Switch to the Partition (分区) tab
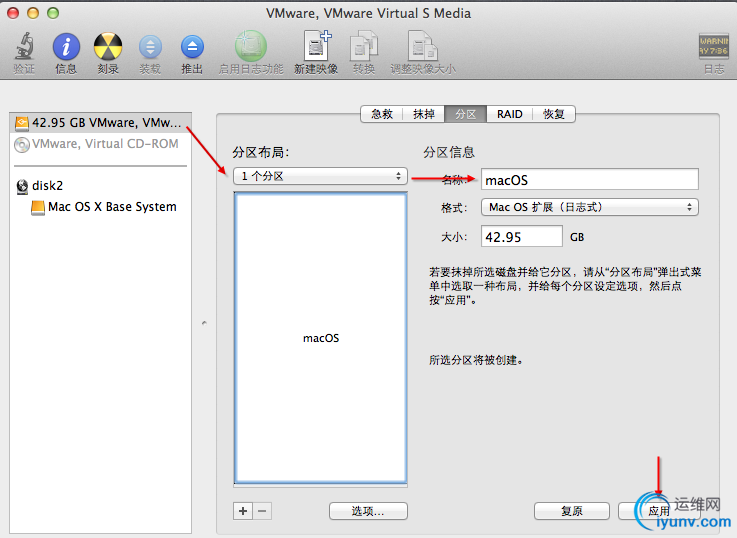This screenshot has height=538, width=737. coord(465,114)
